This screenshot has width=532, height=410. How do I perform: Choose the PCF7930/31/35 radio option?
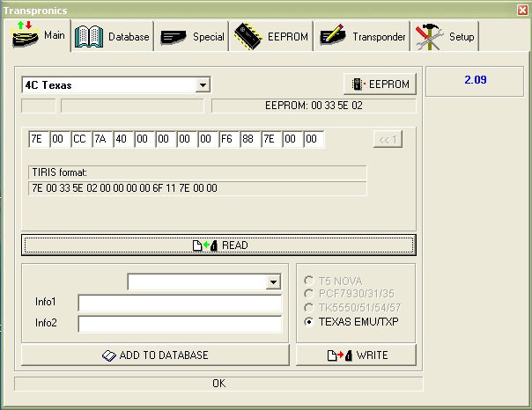(x=308, y=294)
